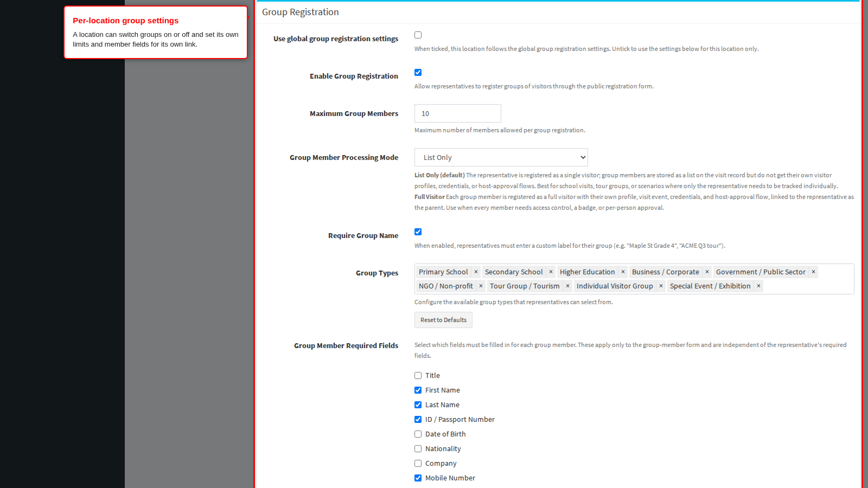This screenshot has height=488, width=868.
Task: Tick Use global group registration settings checkbox
Action: [x=418, y=35]
